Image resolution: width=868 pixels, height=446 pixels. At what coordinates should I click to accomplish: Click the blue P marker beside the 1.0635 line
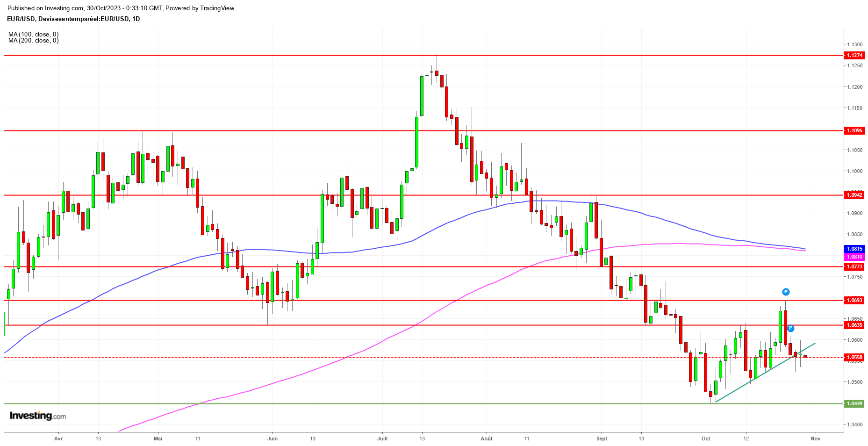pyautogui.click(x=790, y=328)
